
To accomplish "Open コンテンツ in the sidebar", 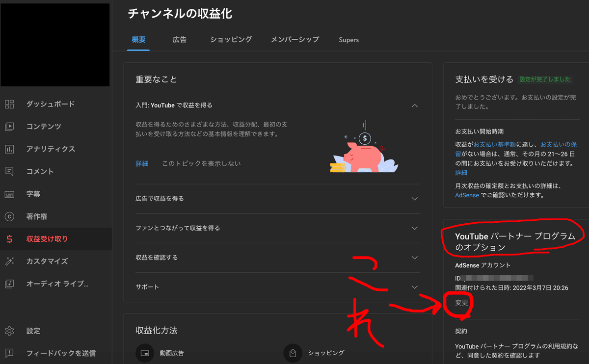I will [44, 127].
